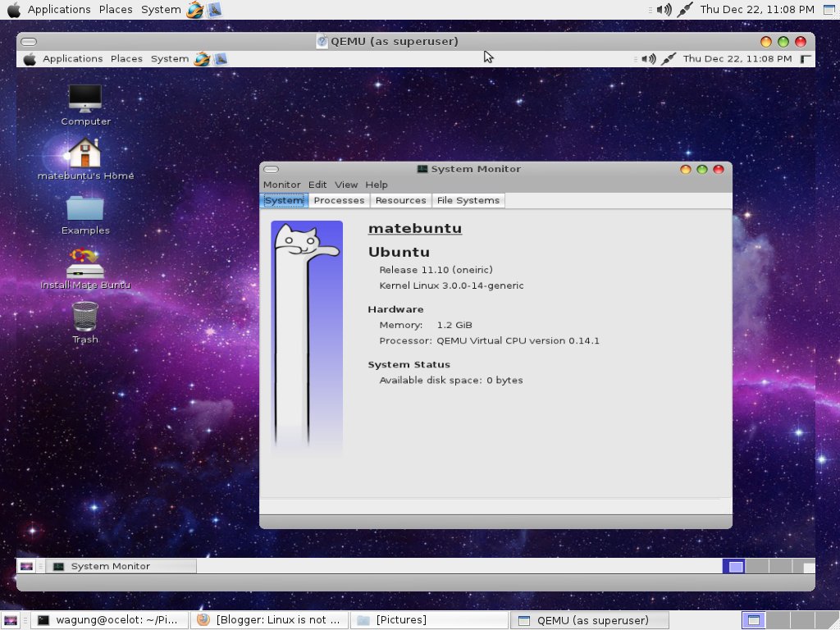Image resolution: width=840 pixels, height=630 pixels.
Task: Open the host Places menu in top panel
Action: point(116,10)
